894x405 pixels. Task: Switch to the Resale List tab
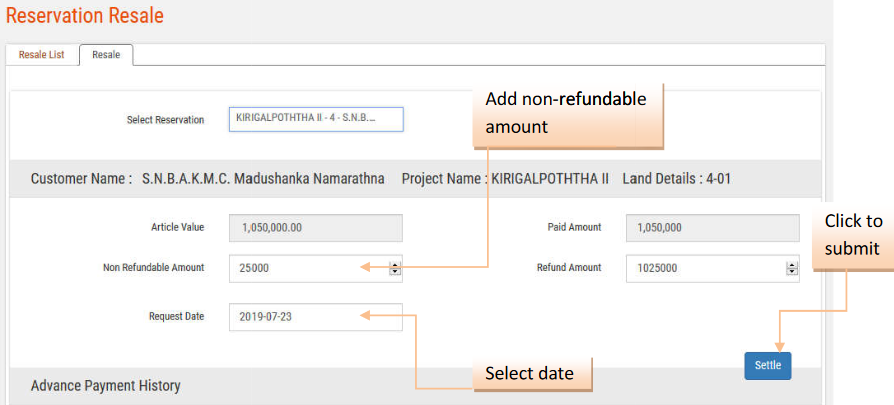(x=42, y=55)
